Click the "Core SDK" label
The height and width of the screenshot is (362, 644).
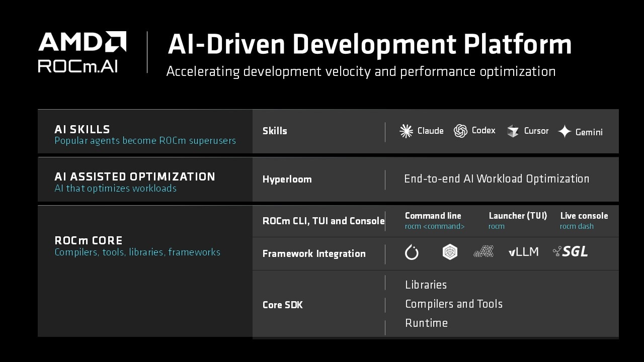(x=283, y=305)
